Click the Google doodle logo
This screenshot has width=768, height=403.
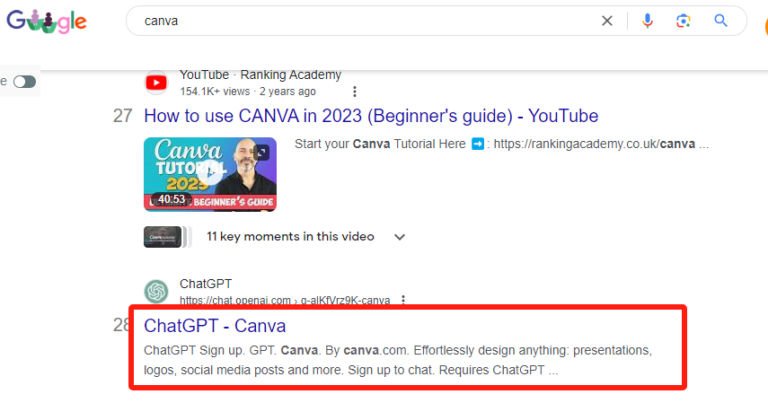pos(46,21)
